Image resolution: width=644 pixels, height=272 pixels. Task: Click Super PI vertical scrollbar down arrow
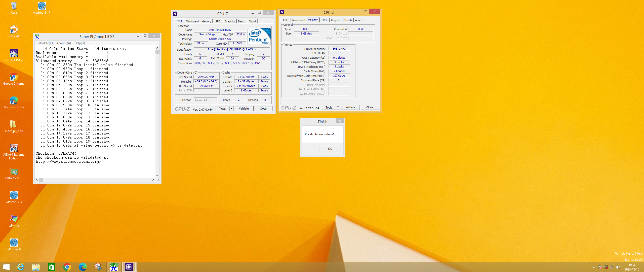click(x=157, y=176)
